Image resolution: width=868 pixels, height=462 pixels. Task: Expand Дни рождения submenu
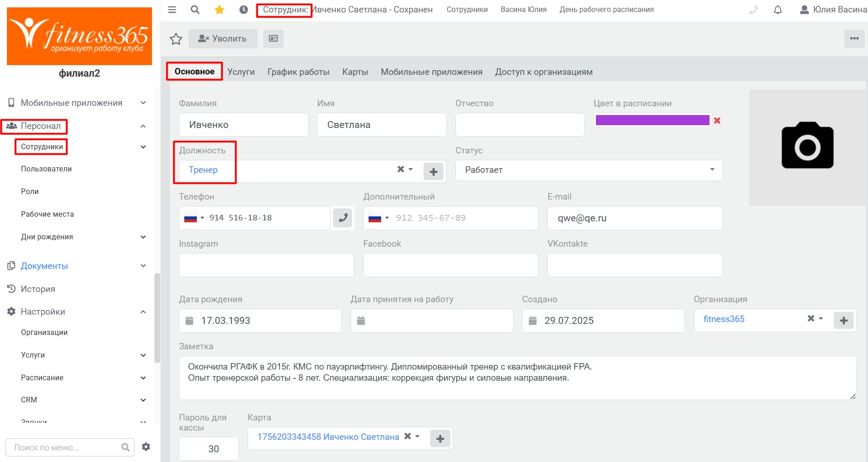click(143, 237)
